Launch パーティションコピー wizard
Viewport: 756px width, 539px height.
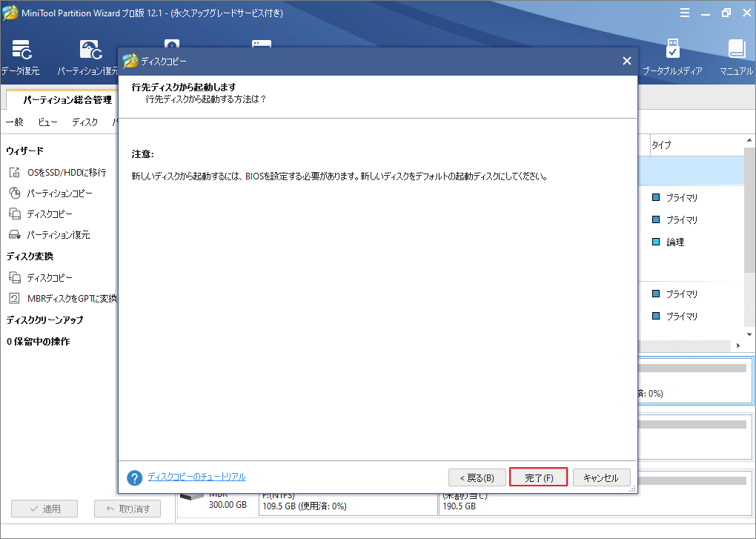[59, 193]
